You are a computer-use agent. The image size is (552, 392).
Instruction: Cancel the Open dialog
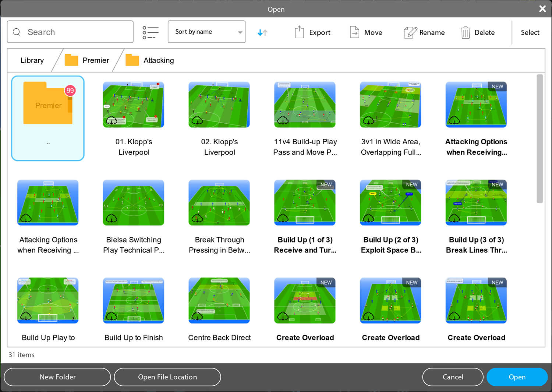[453, 377]
